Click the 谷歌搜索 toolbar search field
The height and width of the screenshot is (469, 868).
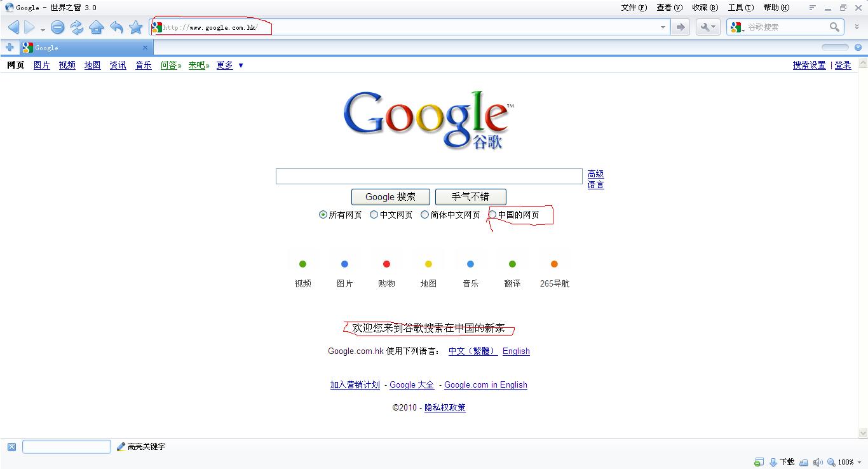(787, 27)
